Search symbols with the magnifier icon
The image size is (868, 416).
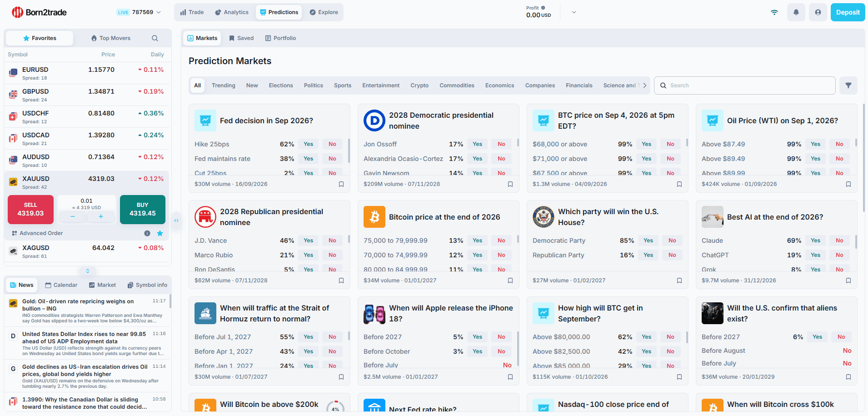tap(155, 38)
